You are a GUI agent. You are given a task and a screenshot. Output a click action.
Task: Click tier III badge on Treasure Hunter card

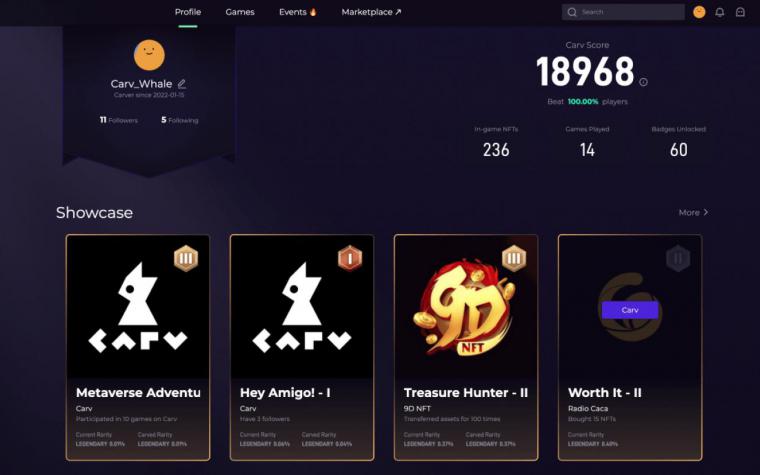tap(514, 258)
